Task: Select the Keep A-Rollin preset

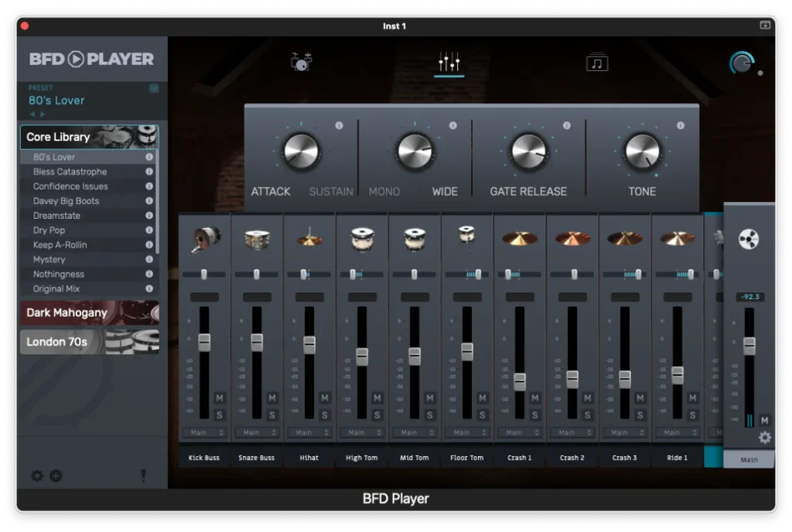Action: pyautogui.click(x=60, y=245)
